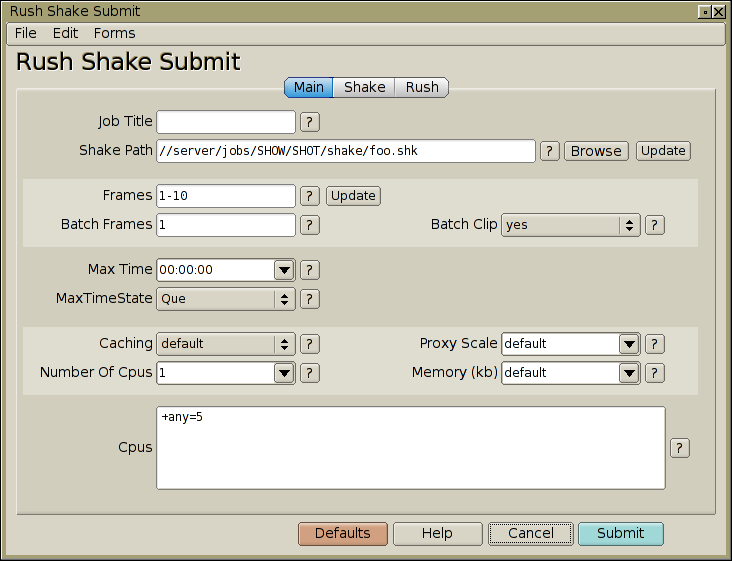This screenshot has height=561, width=732.
Task: Click the Proxy Scale text field
Action: [x=561, y=344]
